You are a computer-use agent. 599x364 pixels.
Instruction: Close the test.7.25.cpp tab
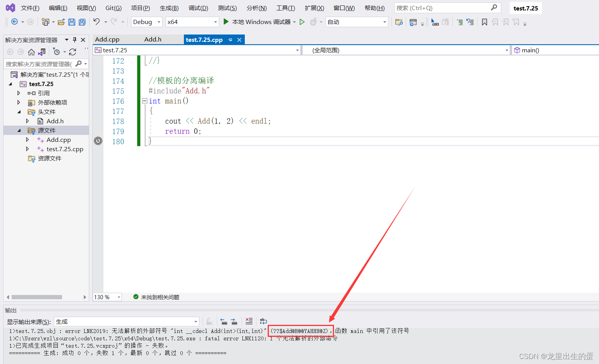point(239,40)
